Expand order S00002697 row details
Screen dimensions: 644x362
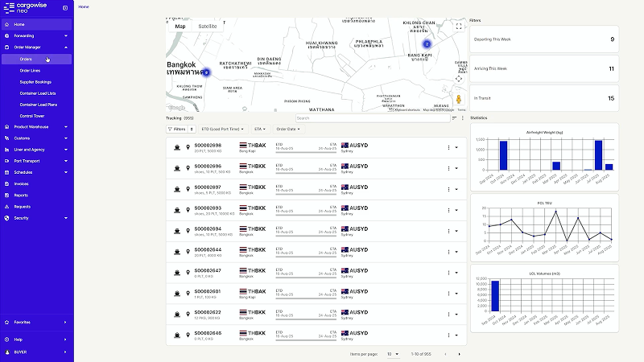[x=456, y=189]
